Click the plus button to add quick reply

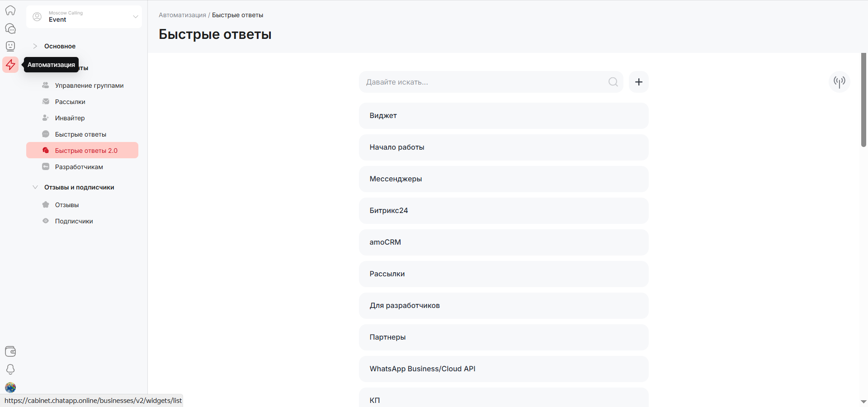click(x=638, y=82)
